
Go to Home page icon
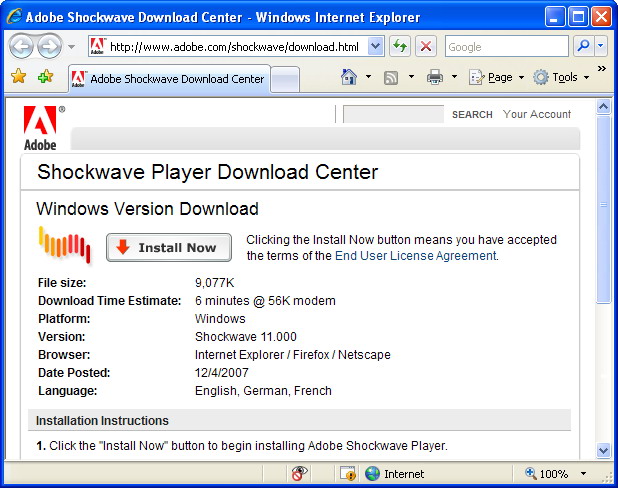tap(349, 77)
